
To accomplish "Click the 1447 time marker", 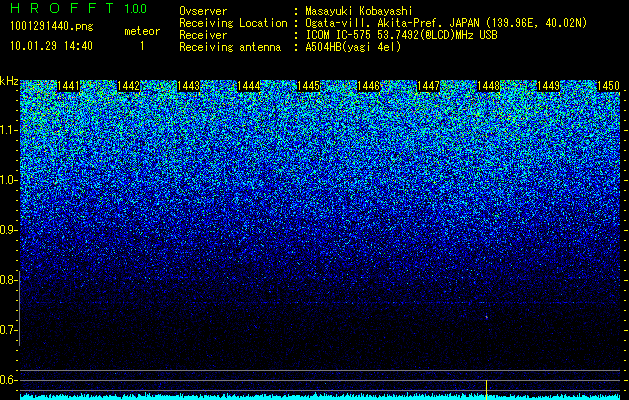I will 428,86.
